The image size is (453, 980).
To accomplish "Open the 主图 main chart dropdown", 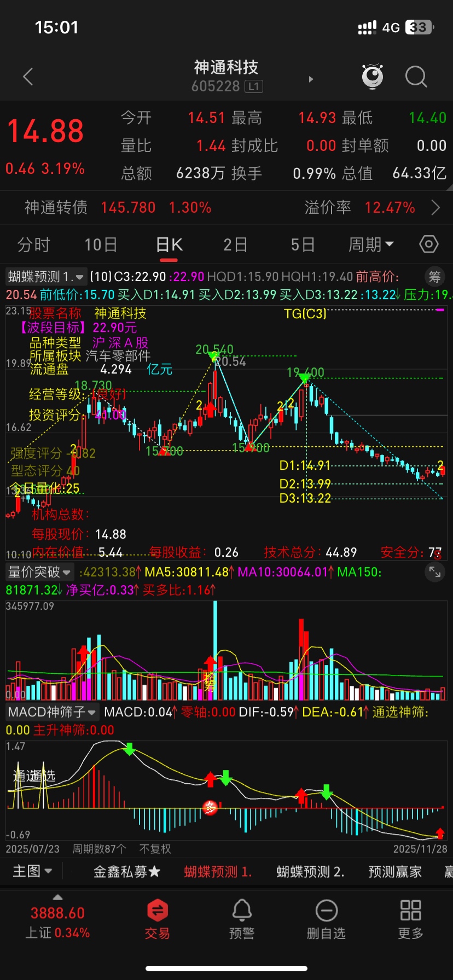I will (x=32, y=871).
